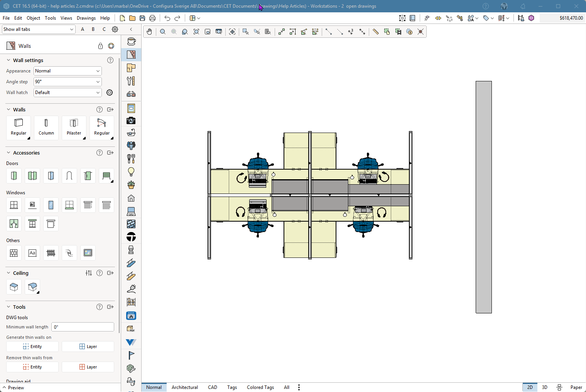
Task: Select the Pan hand tool
Action: coord(149,32)
